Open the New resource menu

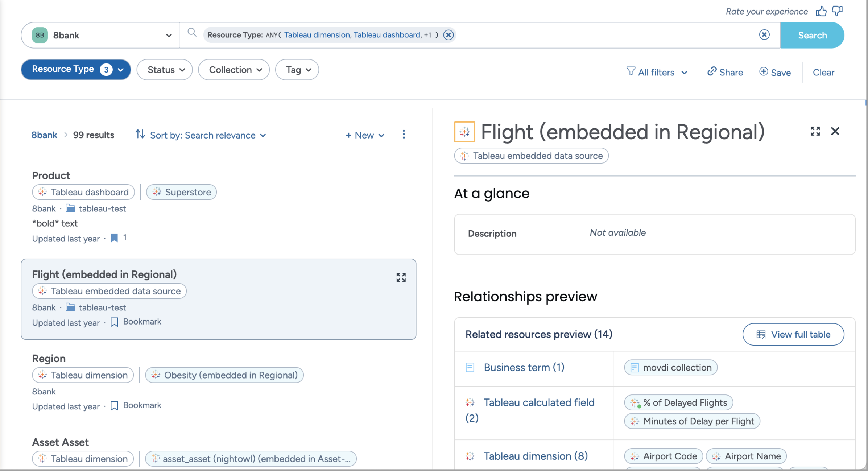click(x=365, y=135)
